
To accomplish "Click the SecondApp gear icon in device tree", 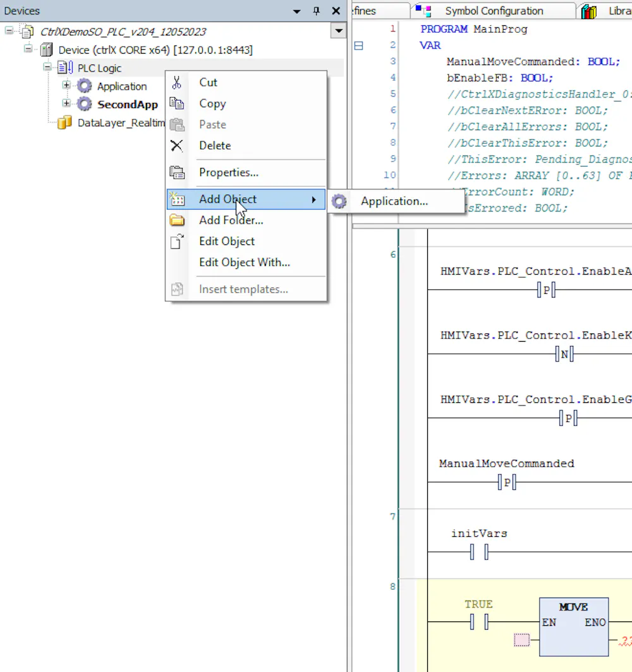I will point(85,104).
